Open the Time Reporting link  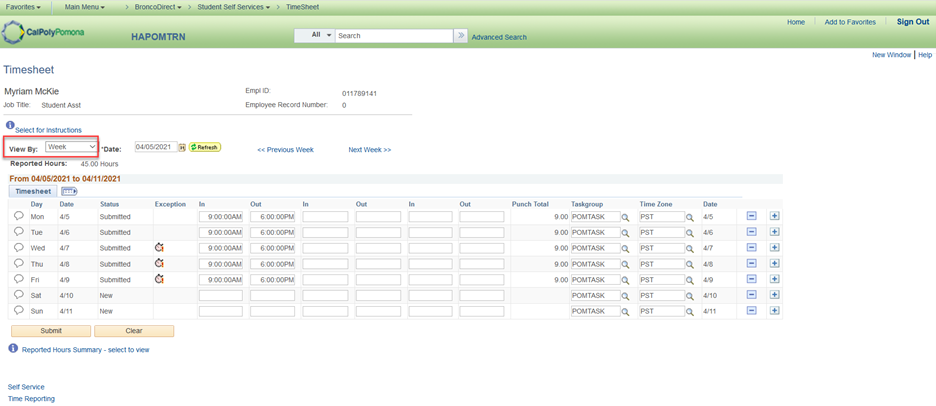point(31,399)
